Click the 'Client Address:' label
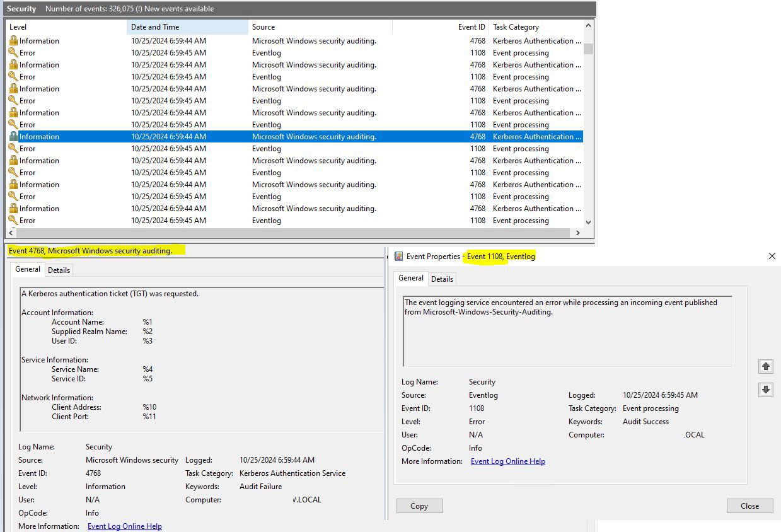Viewport: 781px width, 532px height. [76, 407]
